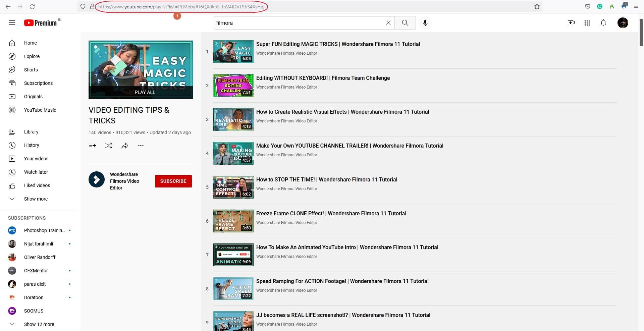The image size is (644, 331).
Task: Click the Filmora Team Editing Challenge thumbnail
Action: pos(233,86)
